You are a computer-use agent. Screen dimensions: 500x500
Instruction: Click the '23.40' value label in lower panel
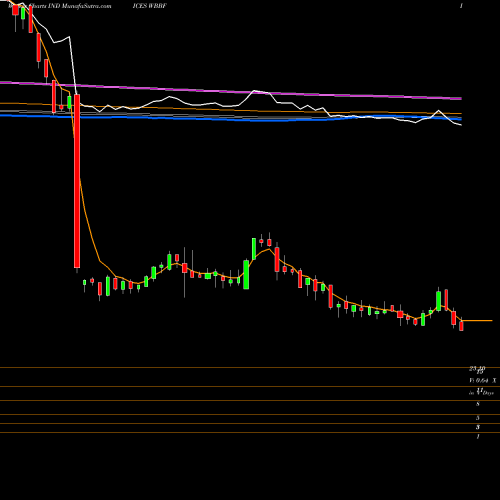[x=477, y=369]
